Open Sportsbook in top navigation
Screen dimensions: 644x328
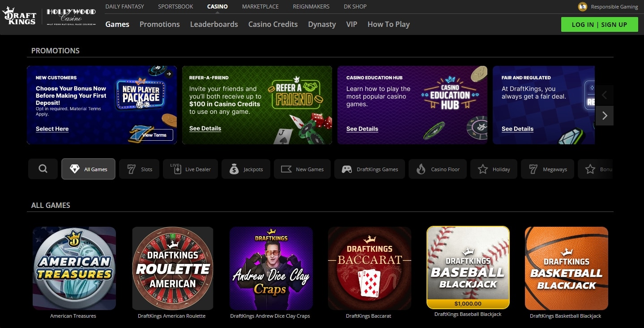175,6
